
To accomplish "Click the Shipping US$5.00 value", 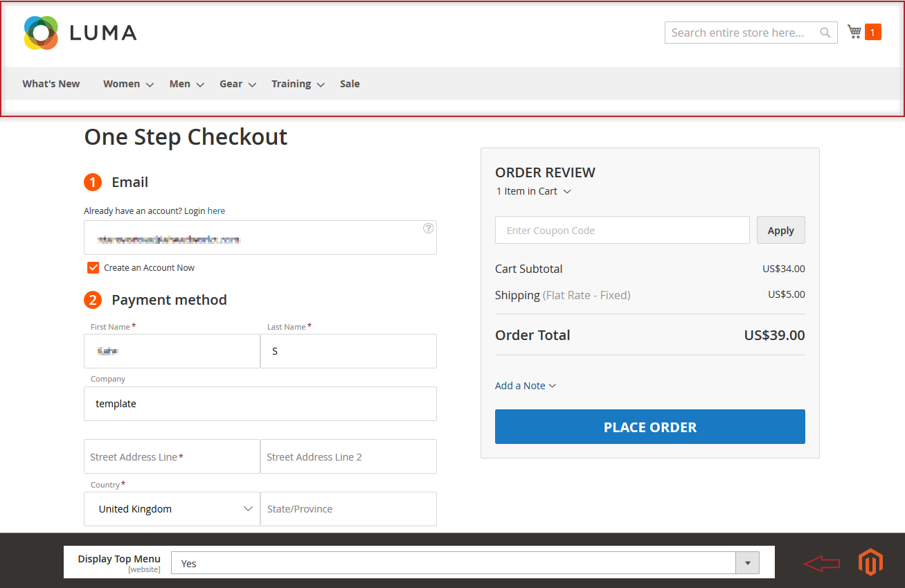I will pos(787,294).
